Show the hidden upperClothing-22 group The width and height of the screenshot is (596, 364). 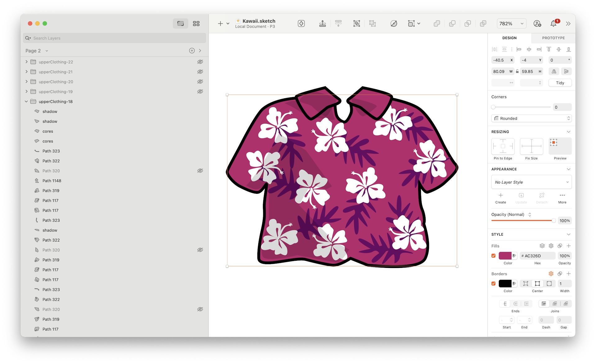coord(200,62)
